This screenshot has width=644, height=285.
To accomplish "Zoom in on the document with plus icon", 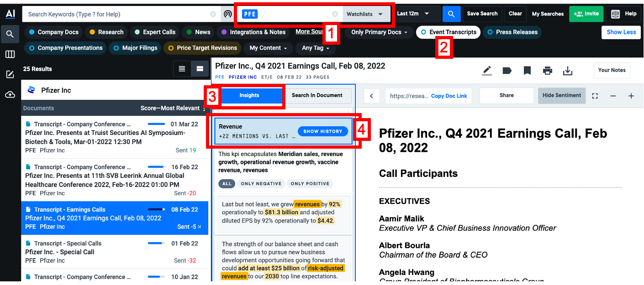I will coord(631,96).
